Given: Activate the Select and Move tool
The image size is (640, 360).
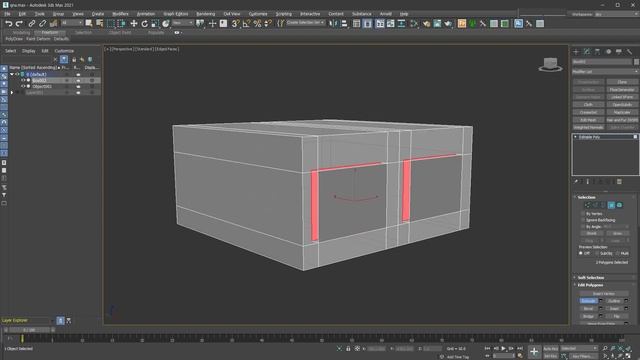Looking at the screenshot, I should point(133,24).
